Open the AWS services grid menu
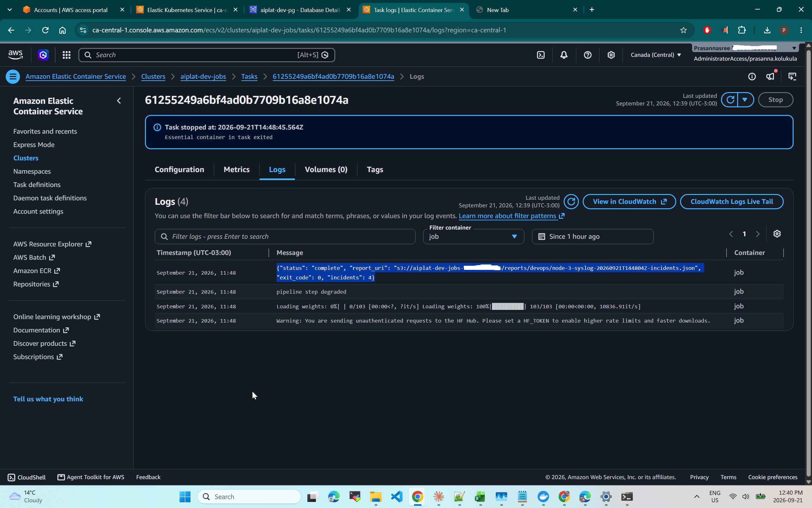812x508 pixels. point(66,55)
